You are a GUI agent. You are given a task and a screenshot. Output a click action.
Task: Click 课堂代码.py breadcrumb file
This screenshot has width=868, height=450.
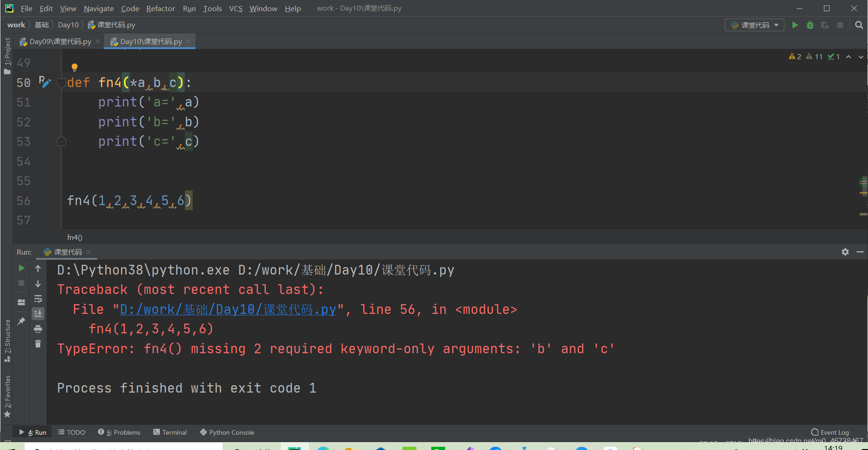point(112,25)
